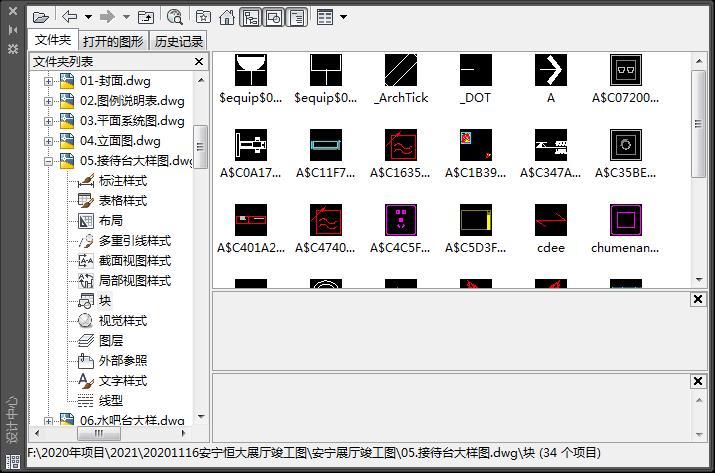Select the A$C0A17 block thumbnail
This screenshot has height=473, width=715.
click(251, 145)
